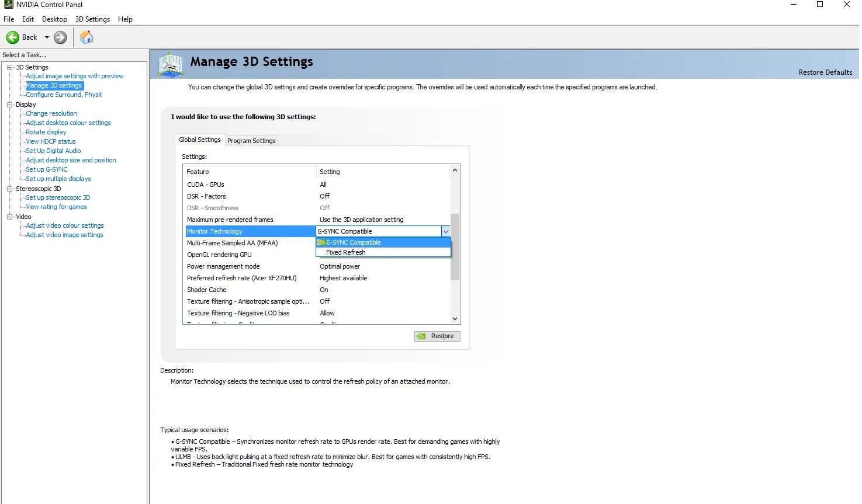Viewport: 862px width, 504px height.
Task: Select Manage 3D settings in tree
Action: pos(54,85)
